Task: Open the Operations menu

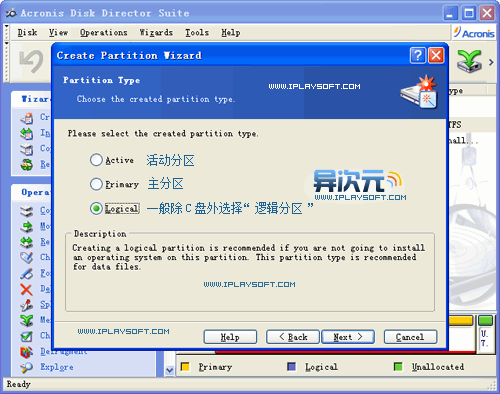Action: coord(104,33)
